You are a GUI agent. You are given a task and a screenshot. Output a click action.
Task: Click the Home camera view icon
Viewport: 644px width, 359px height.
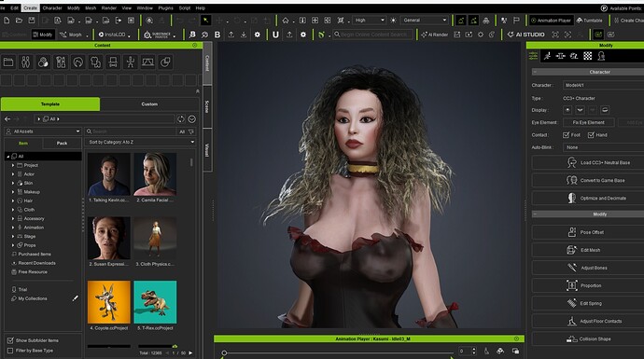coord(286,21)
